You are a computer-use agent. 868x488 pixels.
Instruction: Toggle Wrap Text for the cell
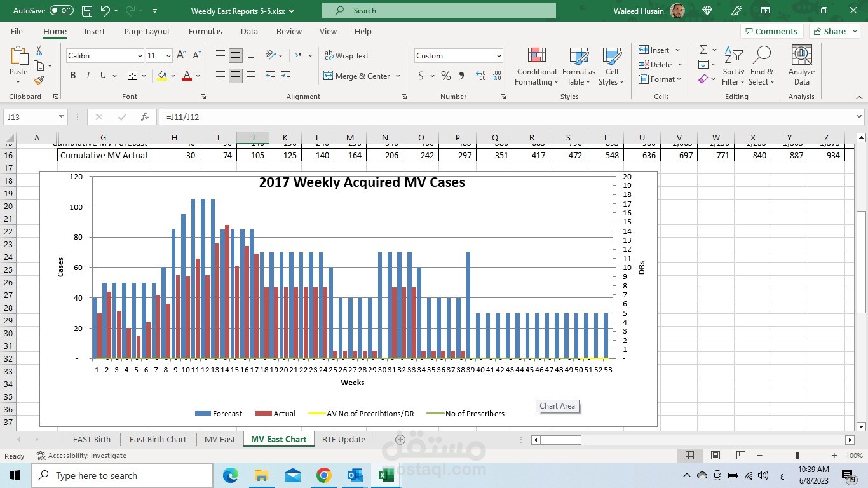point(347,56)
